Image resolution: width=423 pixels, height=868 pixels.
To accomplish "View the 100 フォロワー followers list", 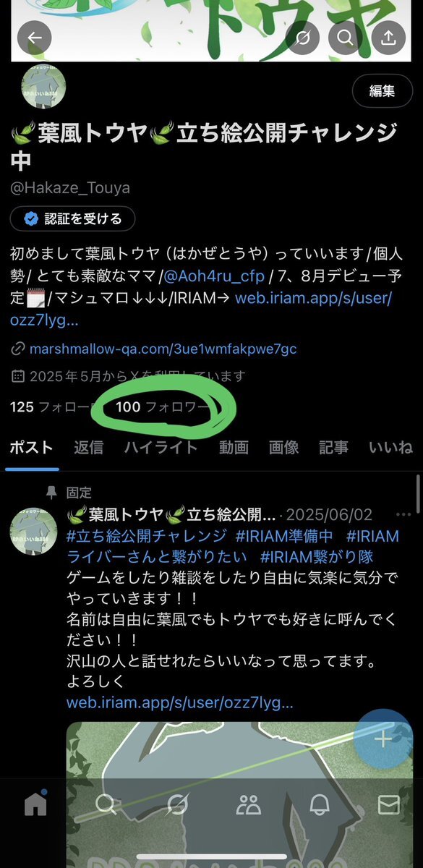I will tap(164, 407).
